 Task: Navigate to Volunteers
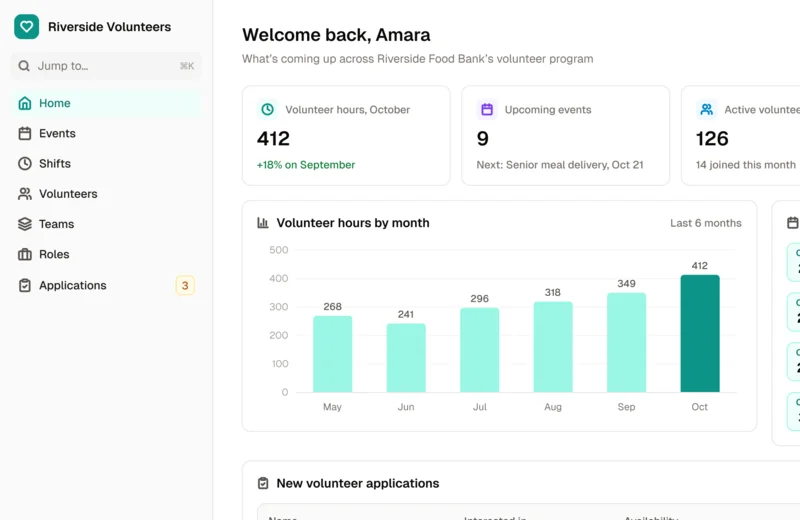coord(106,194)
